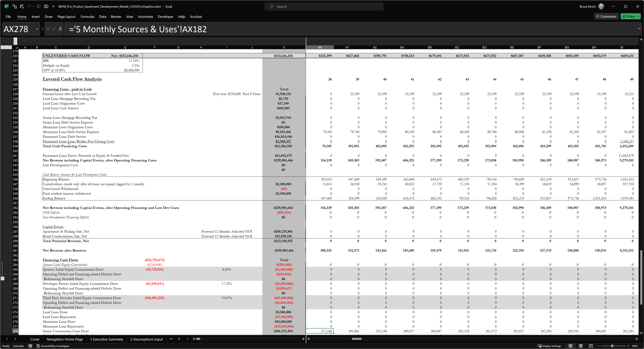Screen dimensions: 644x349
Task: Expand the Name Box dropdown arrow
Action: 37,29
